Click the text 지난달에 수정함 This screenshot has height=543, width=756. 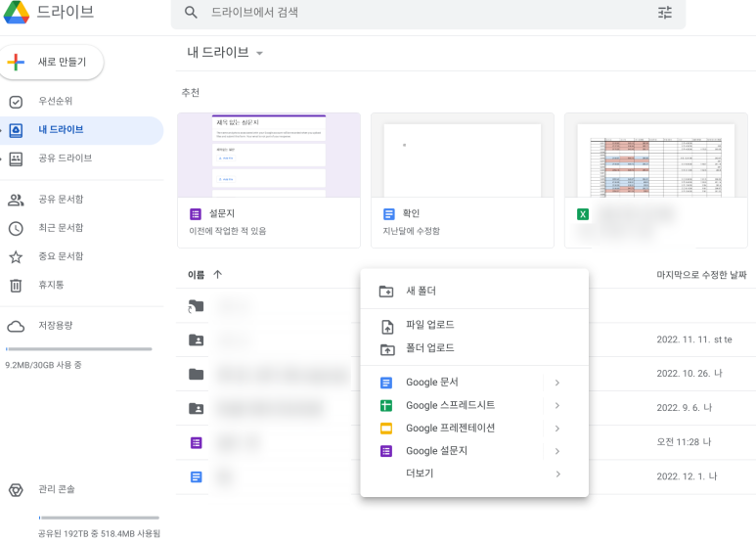coord(412,231)
